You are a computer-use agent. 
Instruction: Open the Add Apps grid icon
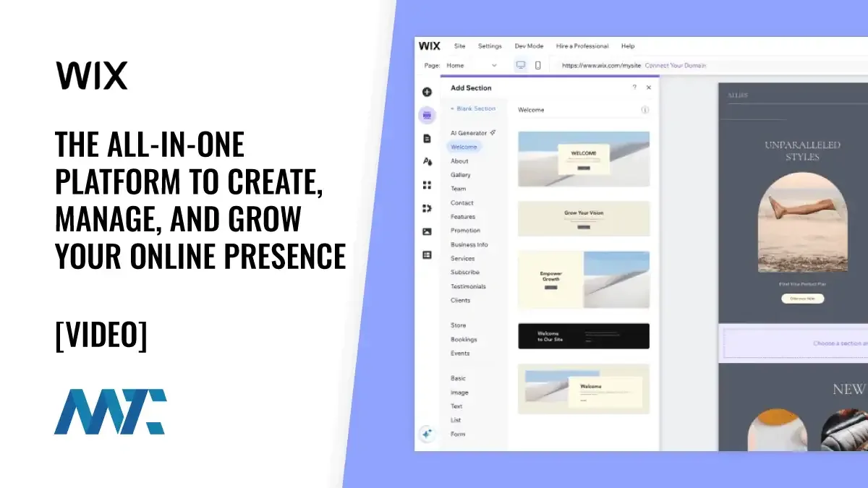click(427, 185)
